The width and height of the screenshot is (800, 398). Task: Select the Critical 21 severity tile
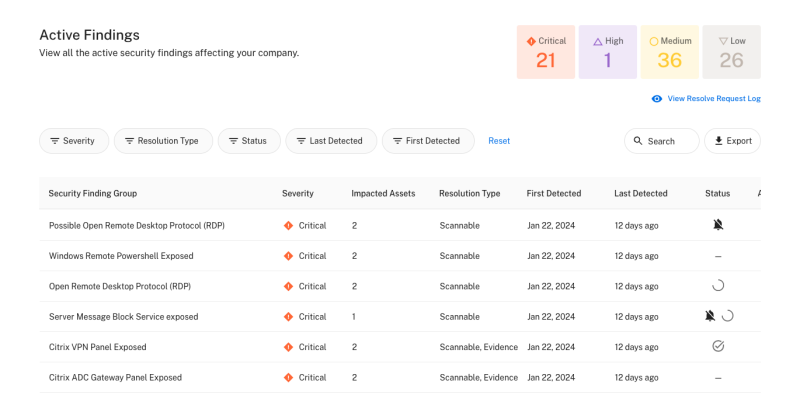coord(546,52)
